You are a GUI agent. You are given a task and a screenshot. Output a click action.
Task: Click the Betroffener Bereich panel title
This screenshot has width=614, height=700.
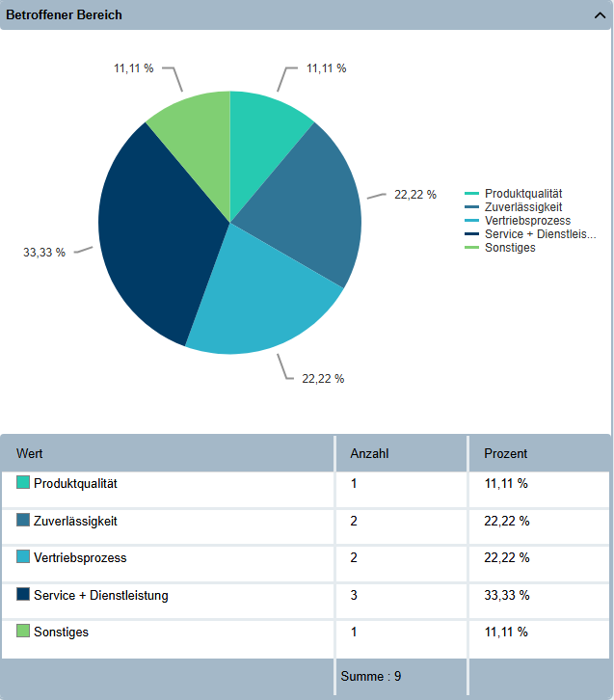64,15
